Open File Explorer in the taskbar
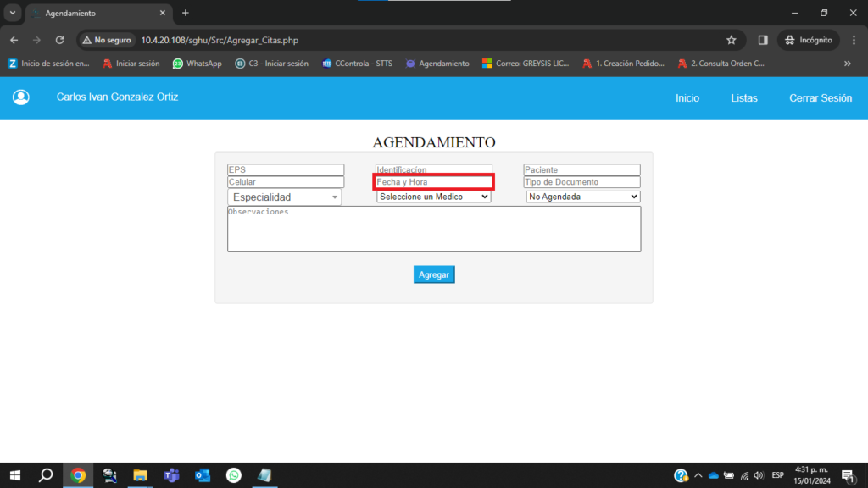Image resolution: width=868 pixels, height=488 pixels. [140, 475]
